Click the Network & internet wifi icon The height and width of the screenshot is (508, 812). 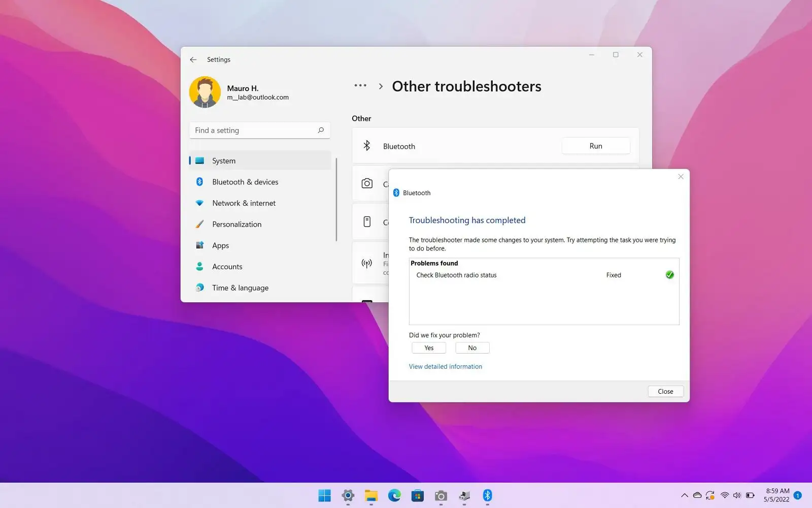199,203
